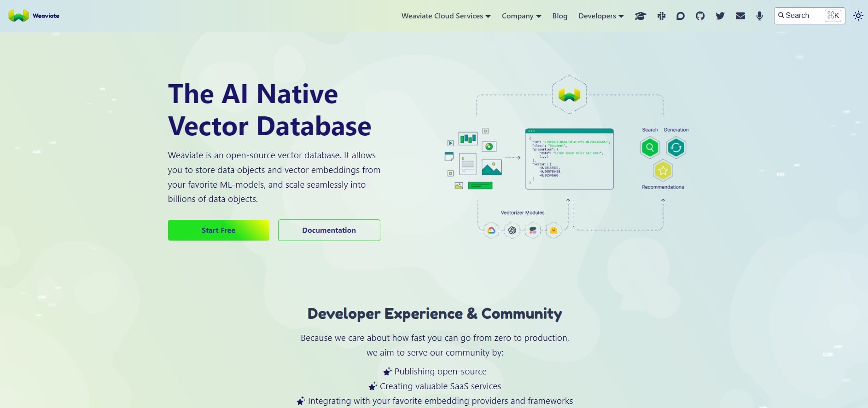Visit the Twitter bird icon link

click(720, 16)
